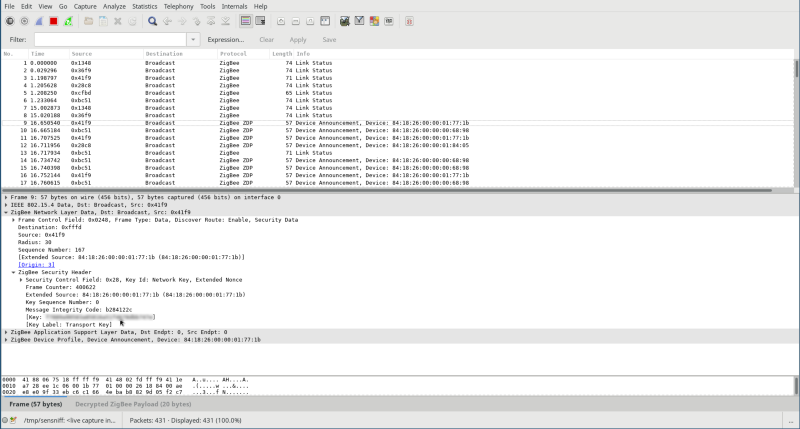800x429 pixels.
Task: Restart the running live capture
Action: (x=68, y=21)
